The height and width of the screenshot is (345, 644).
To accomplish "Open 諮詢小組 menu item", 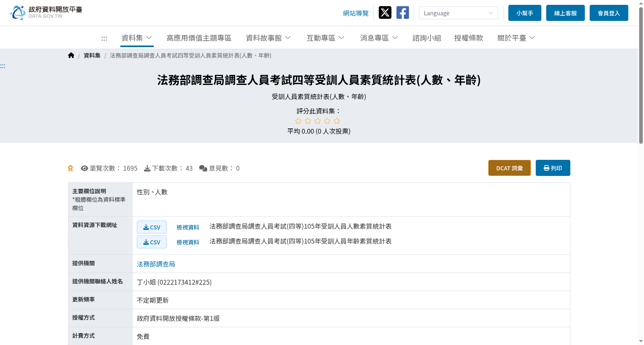I will (x=427, y=38).
